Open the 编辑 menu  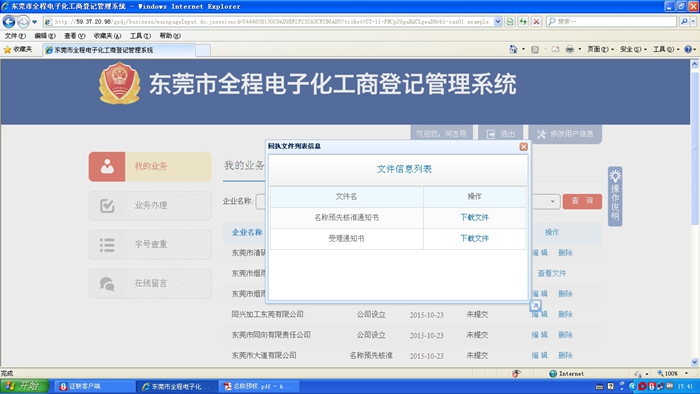click(x=45, y=36)
